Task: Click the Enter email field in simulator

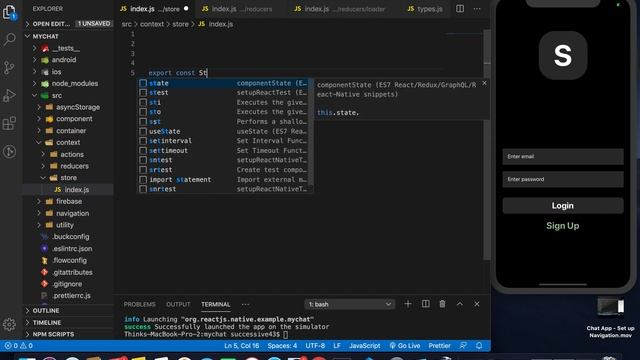Action: pyautogui.click(x=562, y=157)
